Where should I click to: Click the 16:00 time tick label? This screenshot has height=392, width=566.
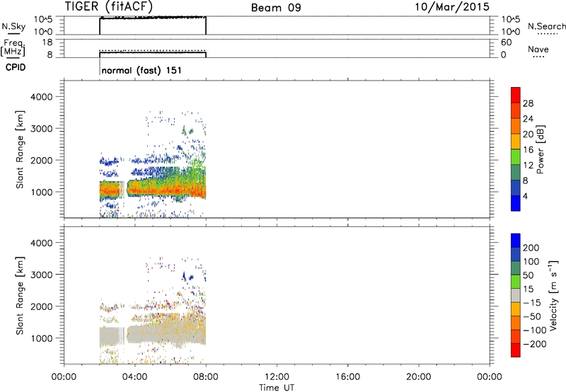click(347, 377)
